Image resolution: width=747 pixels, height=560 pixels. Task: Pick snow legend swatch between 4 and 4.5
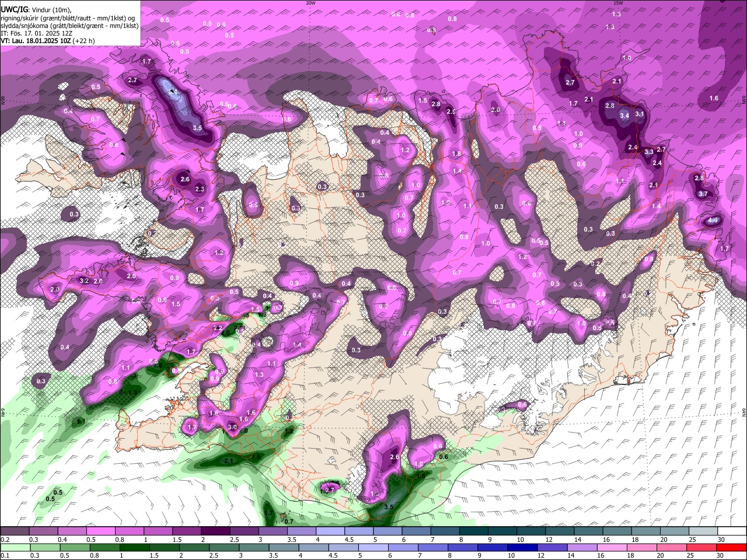tap(330, 531)
